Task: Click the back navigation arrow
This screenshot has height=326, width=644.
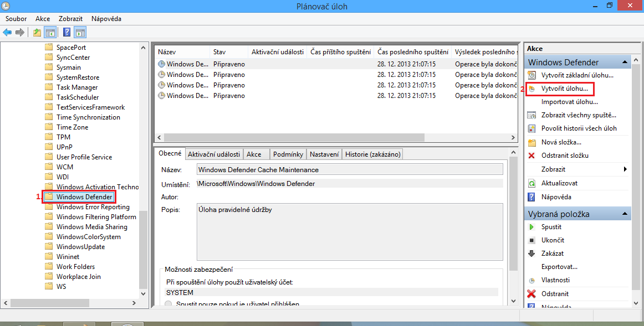Action: 7,32
